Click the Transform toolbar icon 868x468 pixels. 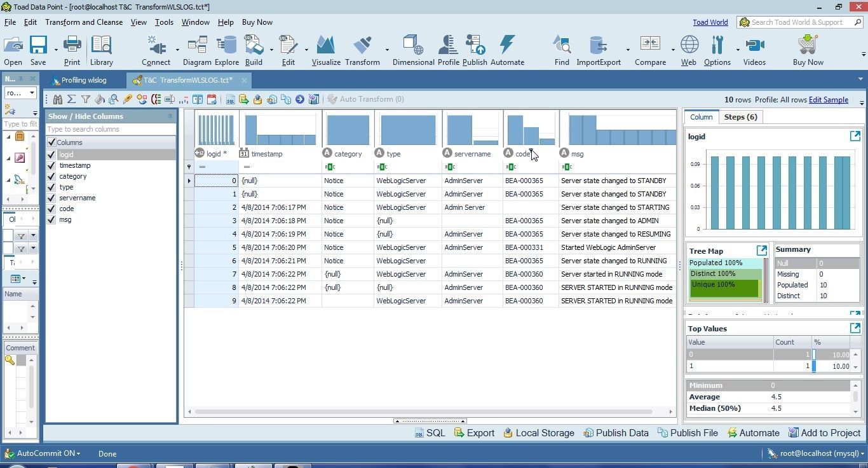[x=362, y=51]
